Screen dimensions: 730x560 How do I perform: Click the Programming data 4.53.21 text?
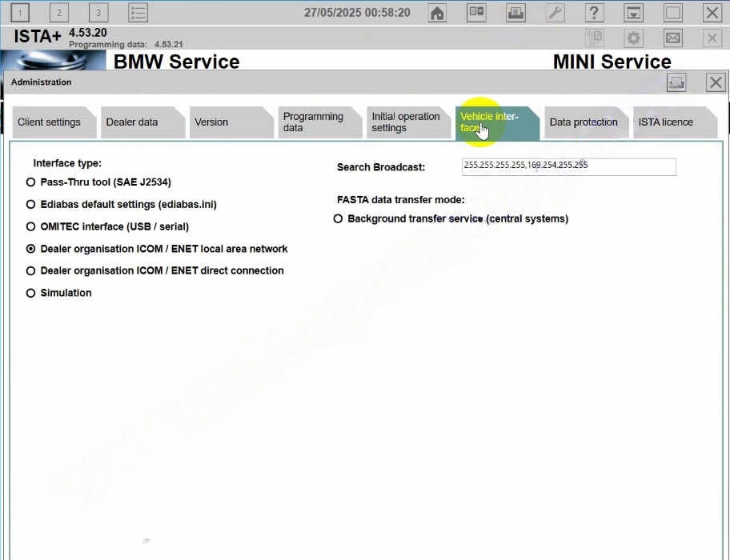point(126,45)
